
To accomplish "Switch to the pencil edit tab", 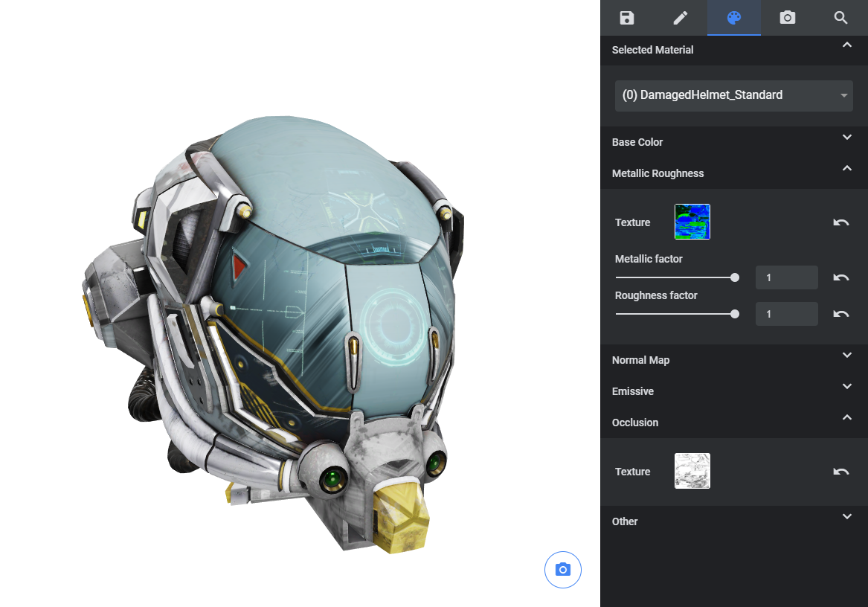I will pyautogui.click(x=680, y=18).
